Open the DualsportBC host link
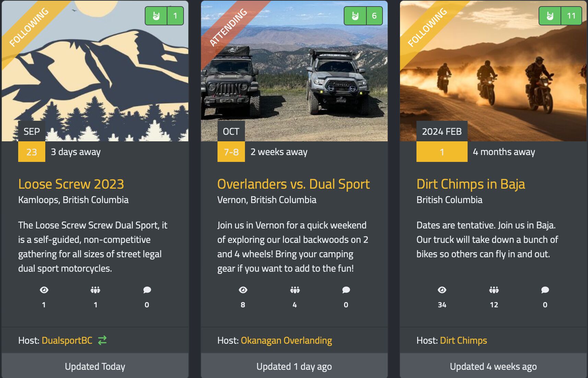 click(x=67, y=340)
